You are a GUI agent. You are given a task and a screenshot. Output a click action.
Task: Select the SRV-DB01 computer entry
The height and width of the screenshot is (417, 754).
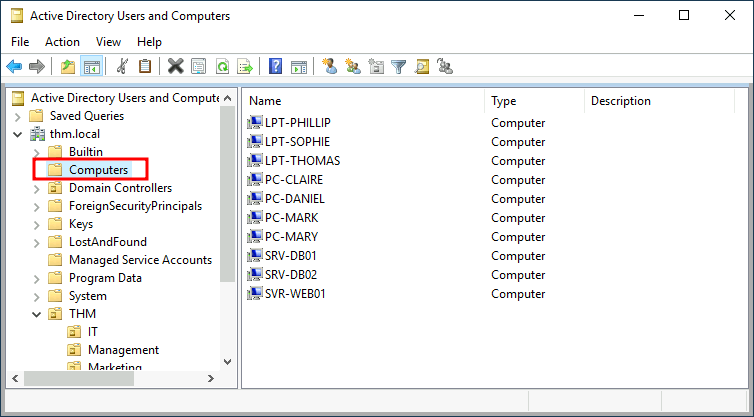(290, 256)
